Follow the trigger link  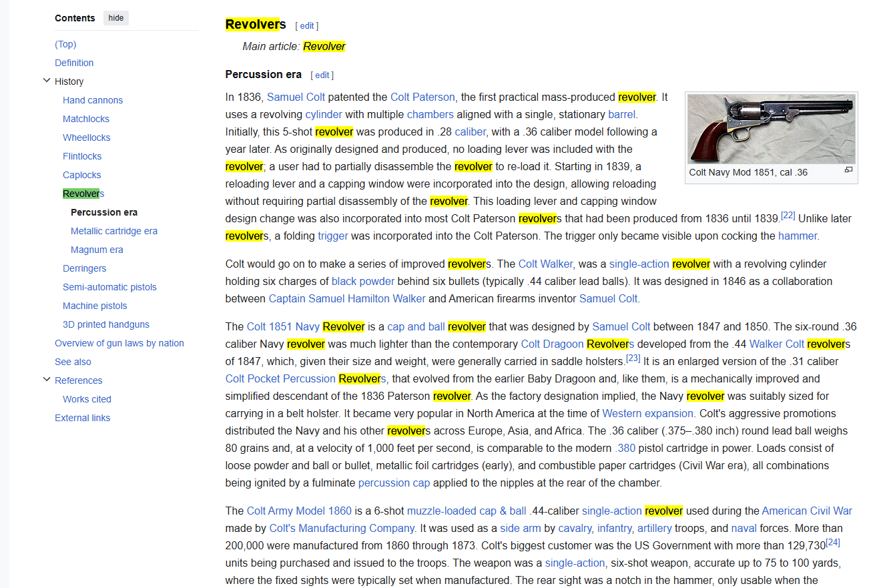333,236
